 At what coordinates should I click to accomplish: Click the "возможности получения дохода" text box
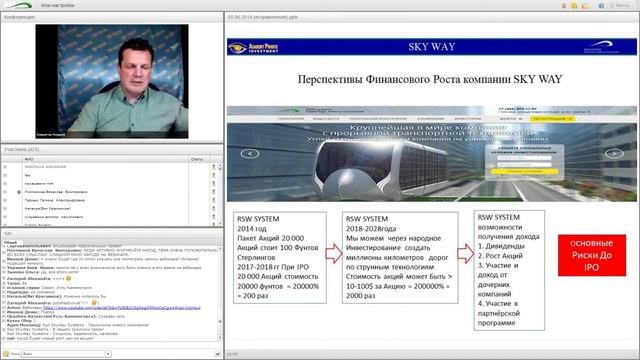click(x=509, y=270)
